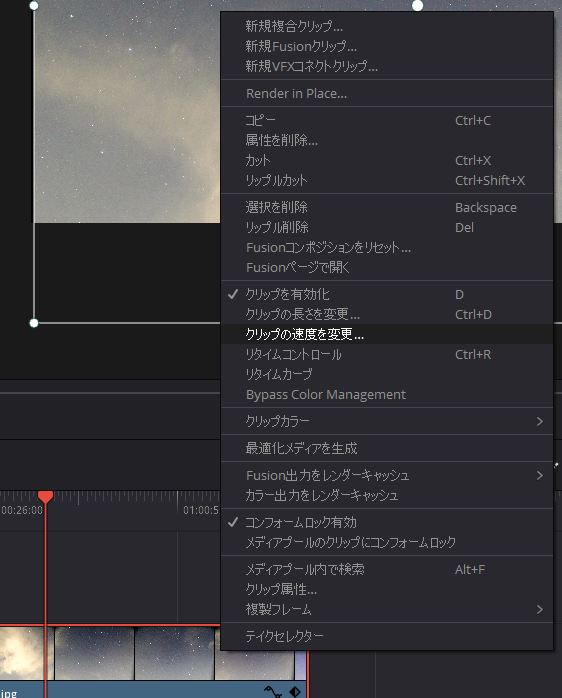Select 新規複合クリップ... menu entry
562x698 pixels.
click(x=387, y=26)
